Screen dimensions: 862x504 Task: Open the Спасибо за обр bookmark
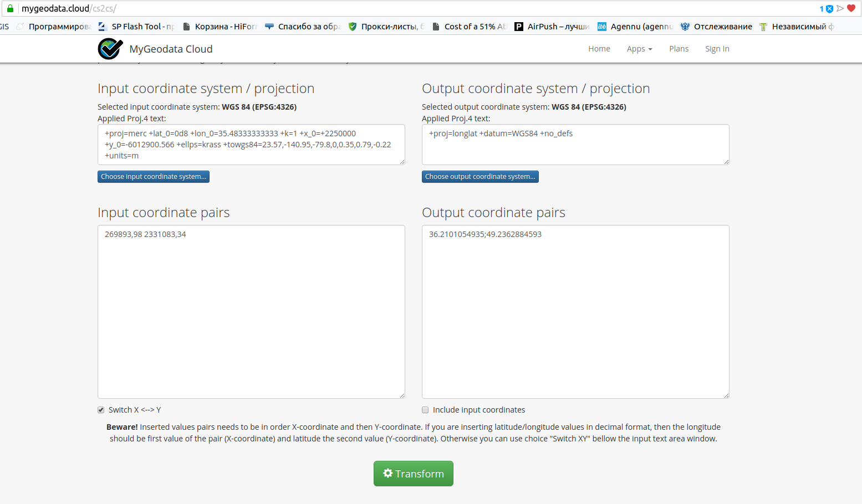coord(303,27)
